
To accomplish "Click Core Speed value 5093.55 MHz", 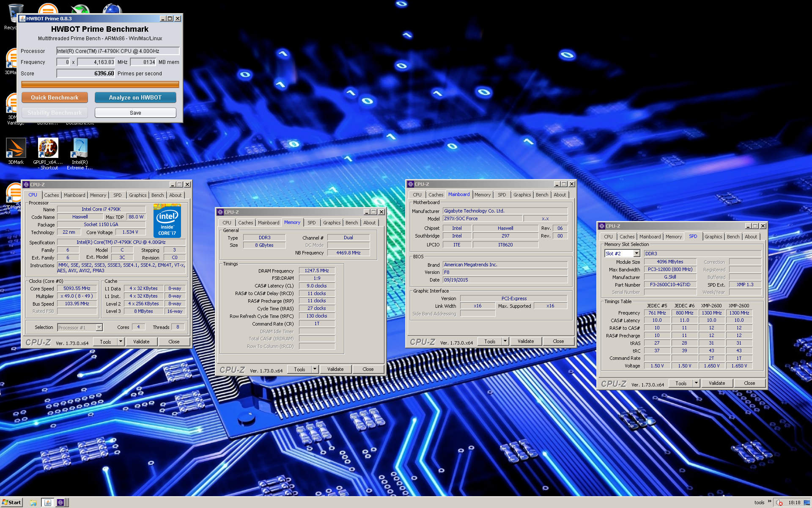I will coord(77,288).
